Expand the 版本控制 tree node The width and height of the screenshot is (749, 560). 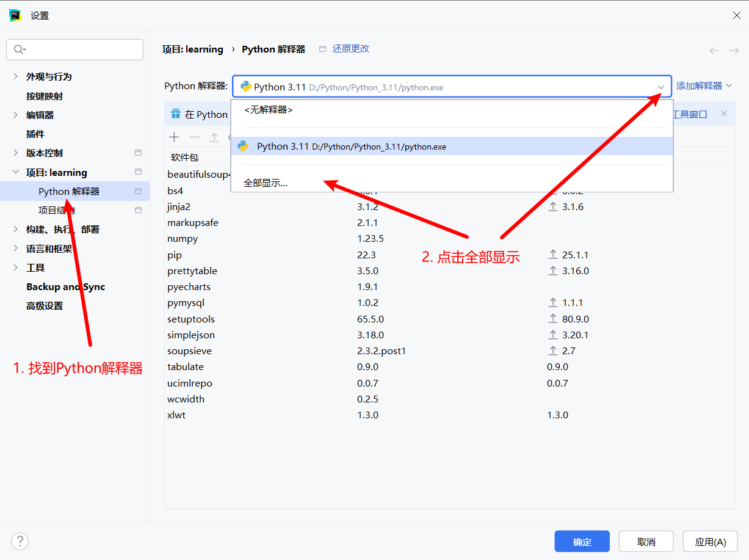click(x=16, y=153)
